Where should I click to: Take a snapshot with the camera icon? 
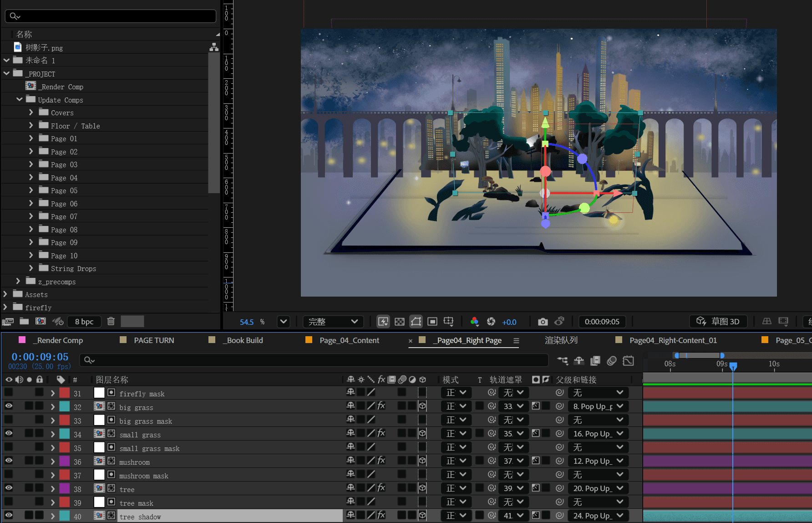click(543, 322)
